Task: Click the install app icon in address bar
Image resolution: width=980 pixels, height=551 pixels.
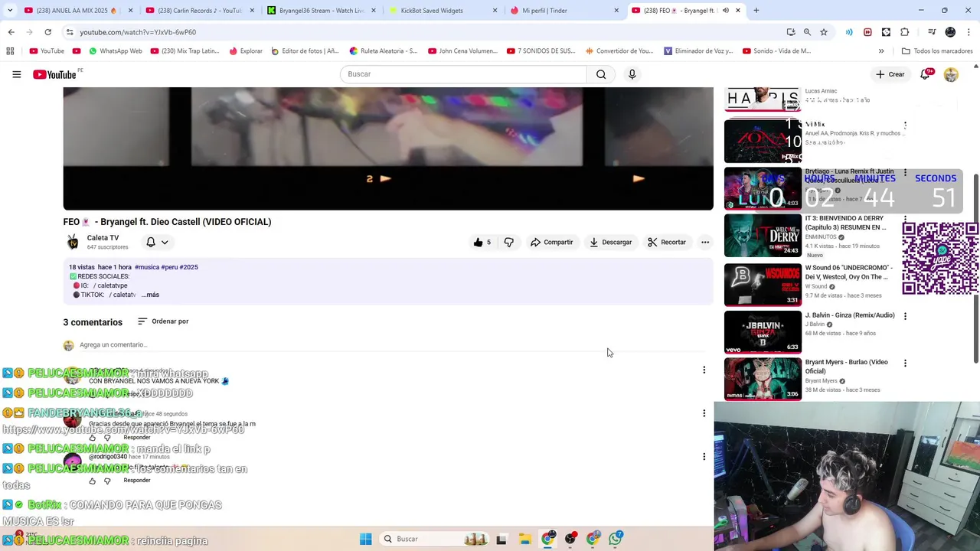Action: pos(791,32)
